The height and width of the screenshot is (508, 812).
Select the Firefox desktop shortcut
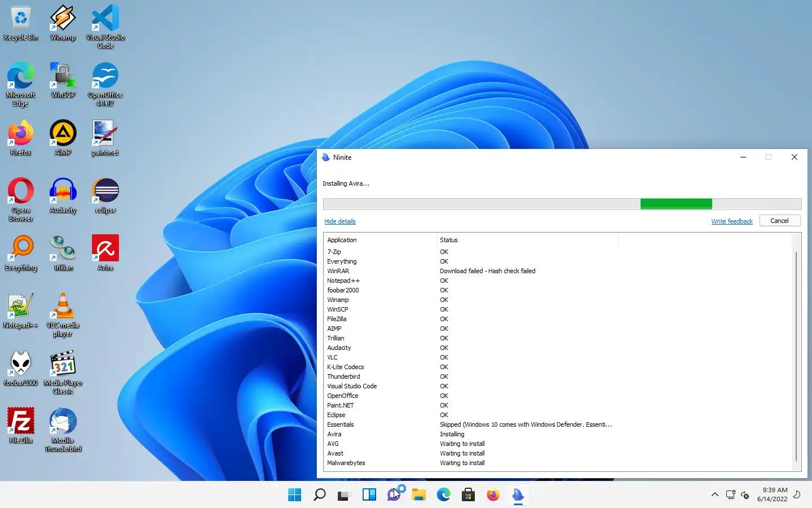21,139
